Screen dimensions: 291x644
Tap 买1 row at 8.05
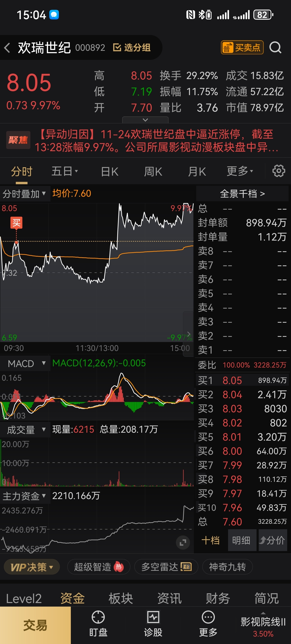pyautogui.click(x=242, y=380)
